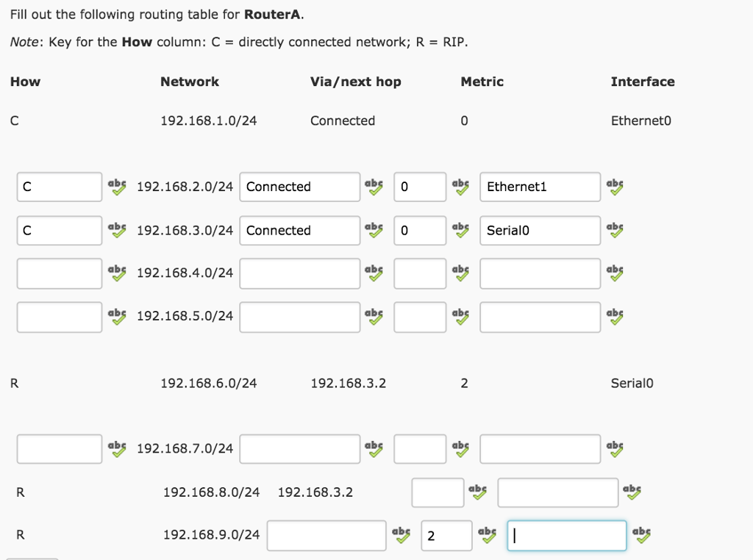Click the abc check icon after the 192.168.9.0/24 metric box

pos(486,536)
